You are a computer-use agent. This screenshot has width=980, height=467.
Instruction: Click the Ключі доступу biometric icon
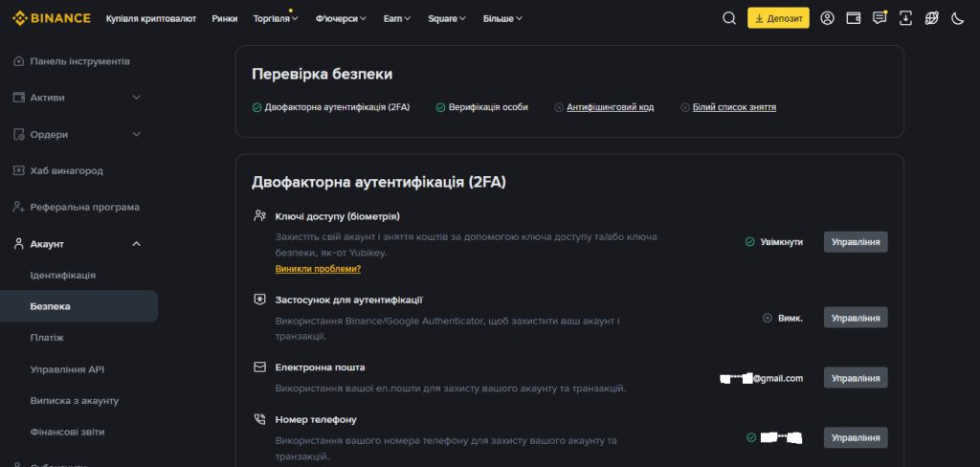point(260,215)
